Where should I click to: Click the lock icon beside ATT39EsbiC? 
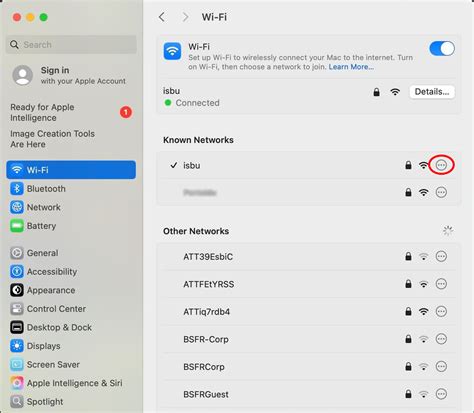click(x=408, y=256)
